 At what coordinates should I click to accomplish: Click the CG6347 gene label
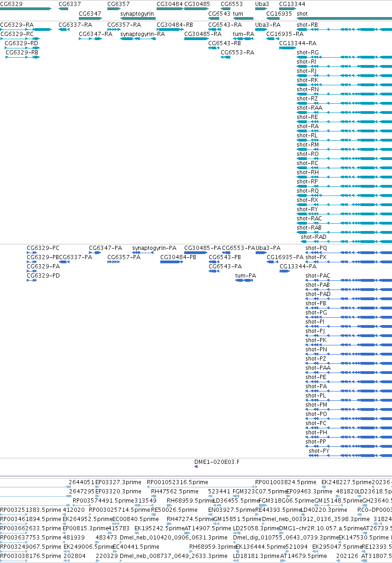pyautogui.click(x=90, y=13)
